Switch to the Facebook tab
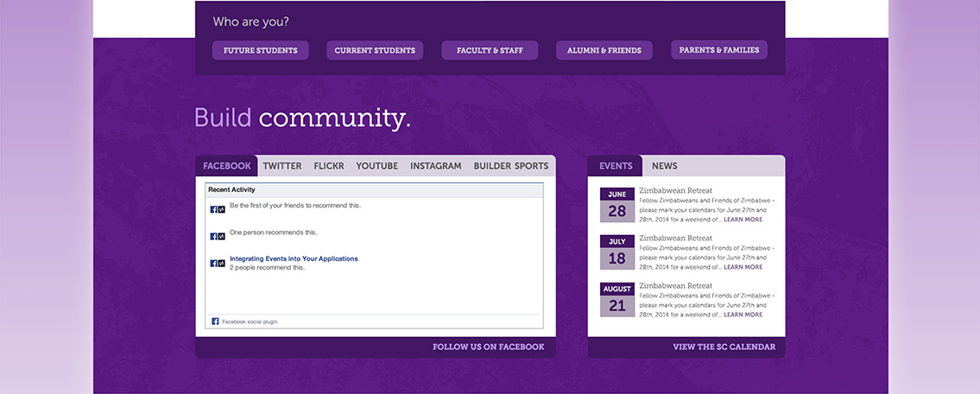980x394 pixels. pos(227,166)
